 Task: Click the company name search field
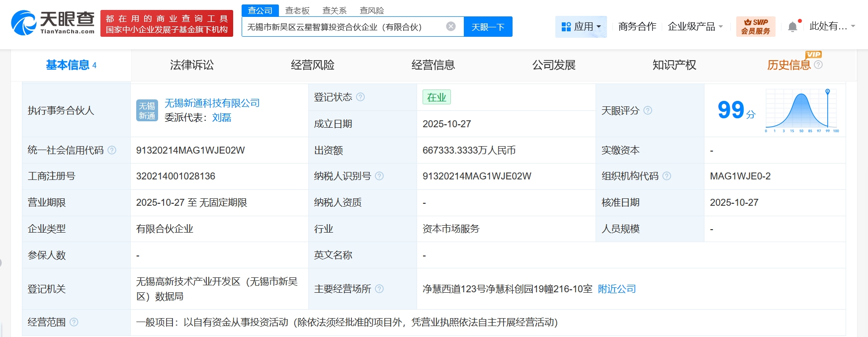click(343, 27)
